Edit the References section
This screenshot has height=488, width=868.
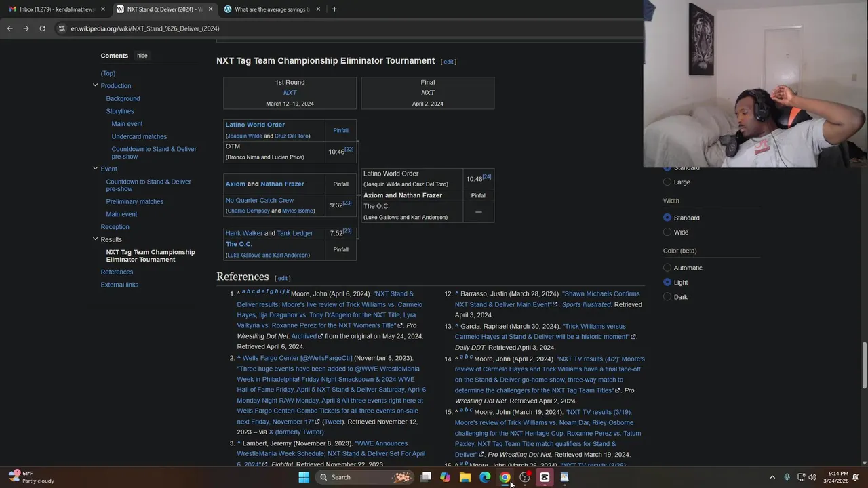283,278
